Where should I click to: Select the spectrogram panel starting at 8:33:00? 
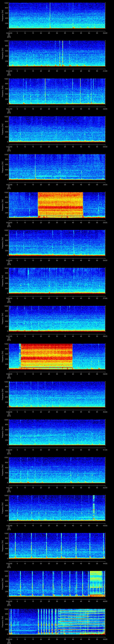pos(57,167)
